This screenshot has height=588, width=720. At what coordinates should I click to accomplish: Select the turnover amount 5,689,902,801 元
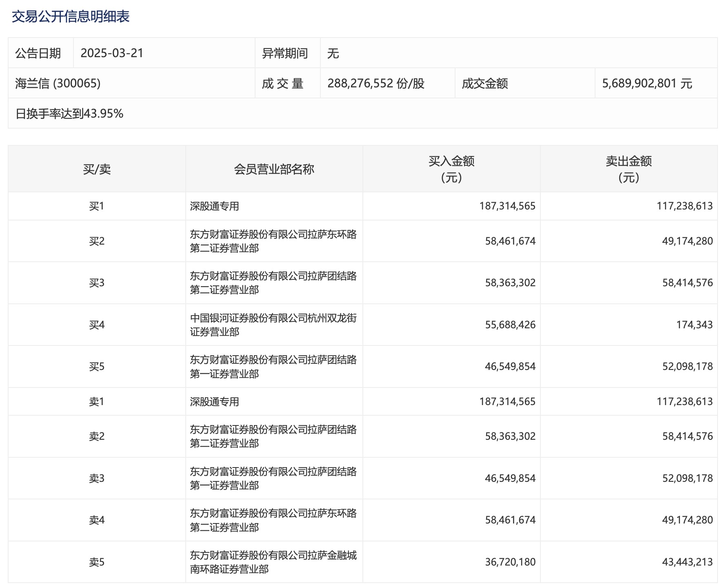pyautogui.click(x=647, y=83)
